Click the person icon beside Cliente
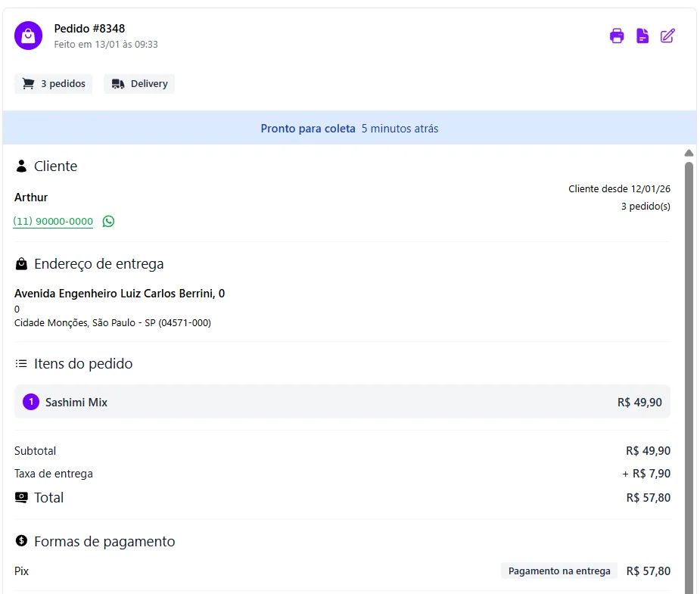The height and width of the screenshot is (594, 700). [x=21, y=166]
